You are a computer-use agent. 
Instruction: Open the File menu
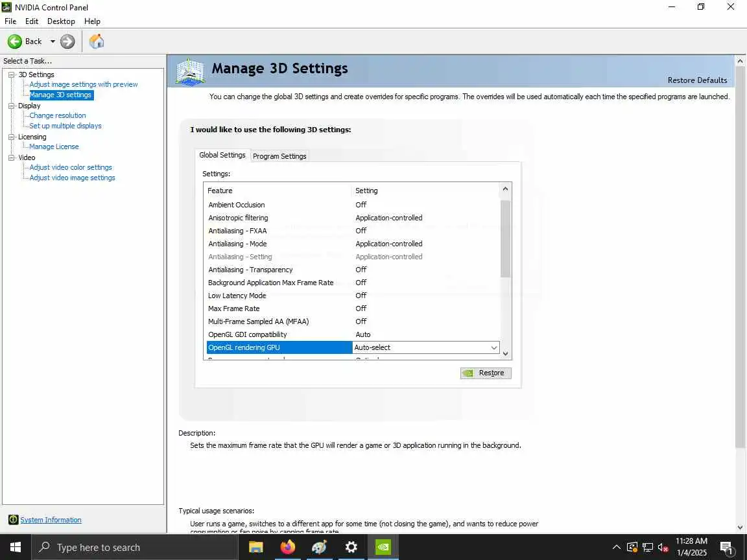[10, 21]
